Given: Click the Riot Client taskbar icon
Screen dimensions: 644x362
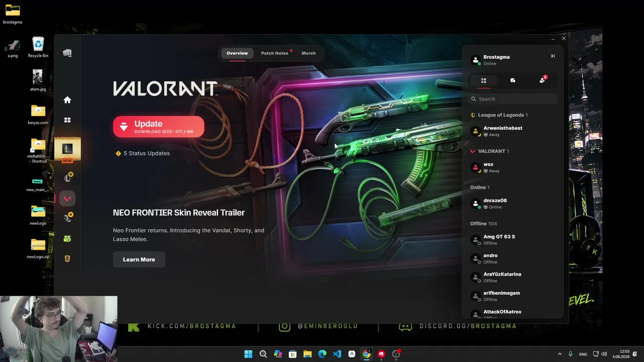Looking at the screenshot, I should (381, 354).
